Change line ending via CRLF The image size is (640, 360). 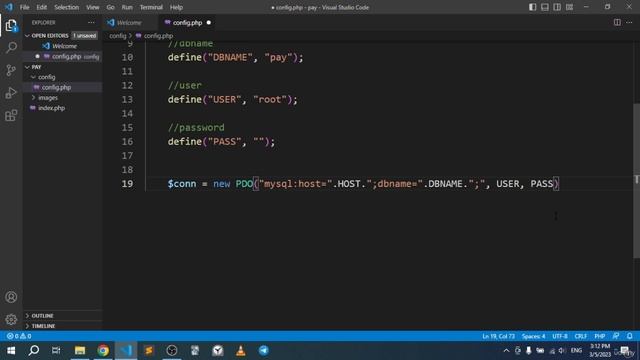(x=580, y=336)
